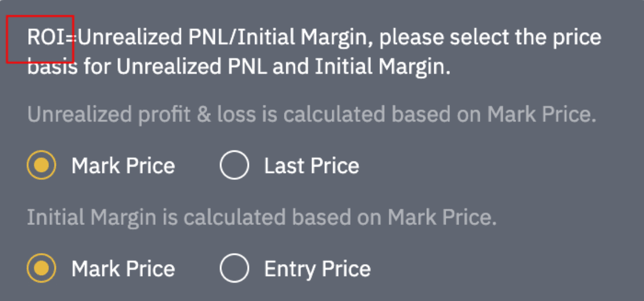Click Mark Price label beside Last Price
This screenshot has height=301, width=644.
point(123,166)
